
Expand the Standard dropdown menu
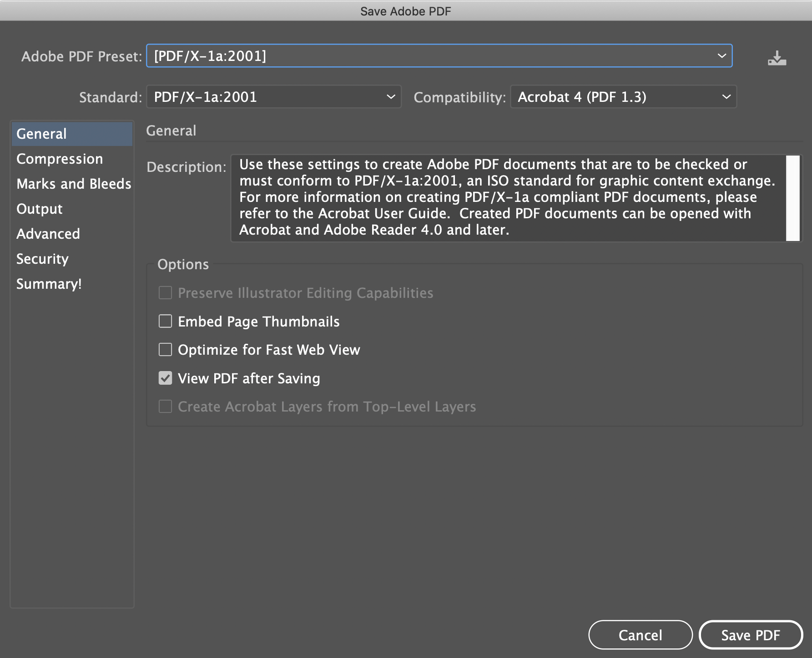tap(273, 97)
